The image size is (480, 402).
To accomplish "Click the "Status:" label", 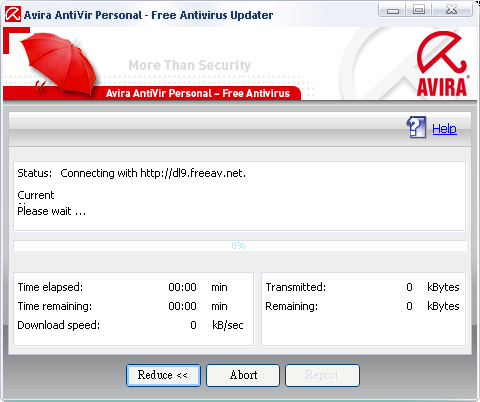I will (35, 173).
